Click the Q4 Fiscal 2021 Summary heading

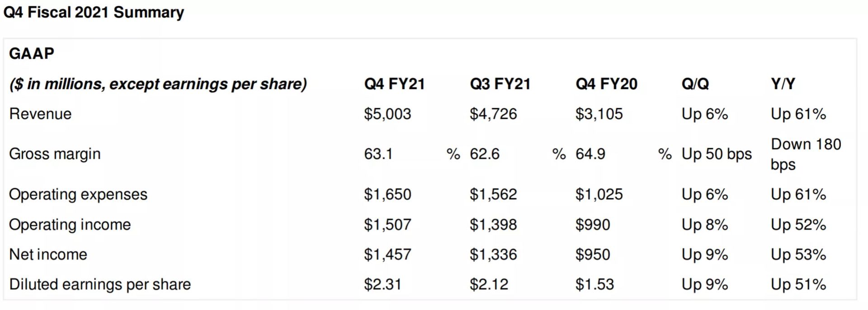(94, 12)
